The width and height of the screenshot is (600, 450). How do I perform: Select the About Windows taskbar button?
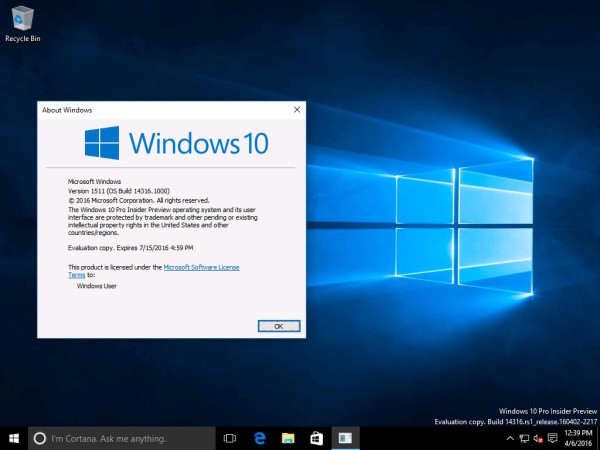(x=346, y=439)
